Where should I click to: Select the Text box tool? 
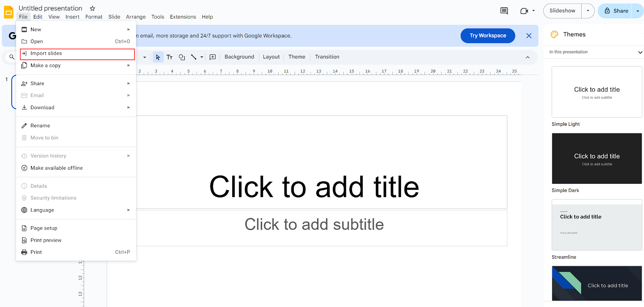pos(169,57)
